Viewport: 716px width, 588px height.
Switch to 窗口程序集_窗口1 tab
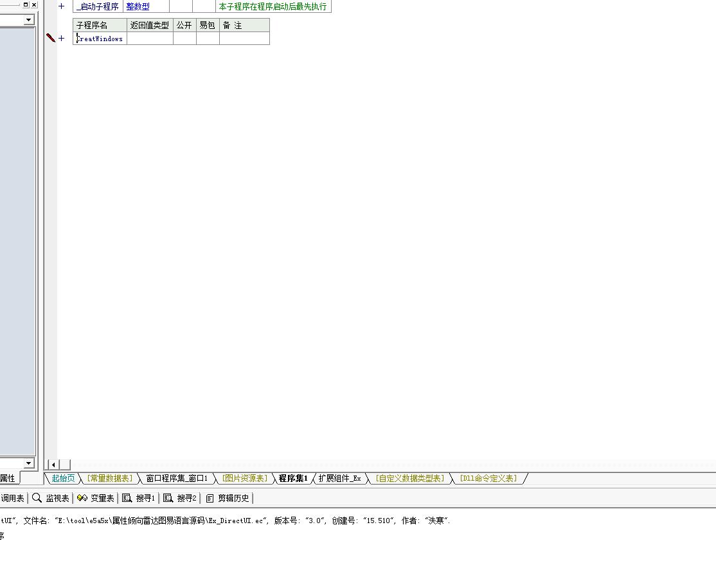177,478
